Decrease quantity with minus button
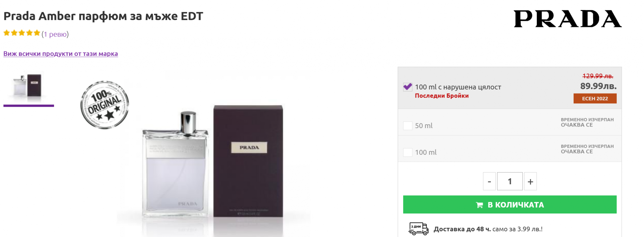Viewport: 644px width, 237px height. click(x=489, y=181)
